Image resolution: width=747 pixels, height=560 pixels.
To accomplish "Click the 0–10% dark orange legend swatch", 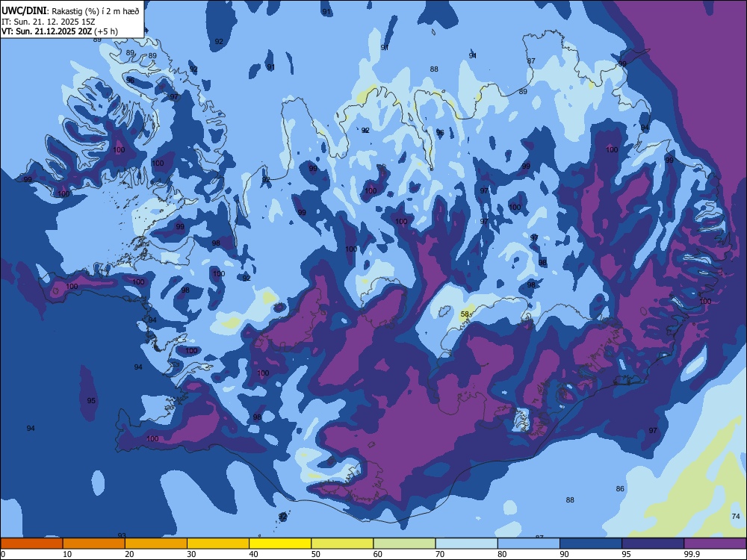I will click(x=31, y=544).
